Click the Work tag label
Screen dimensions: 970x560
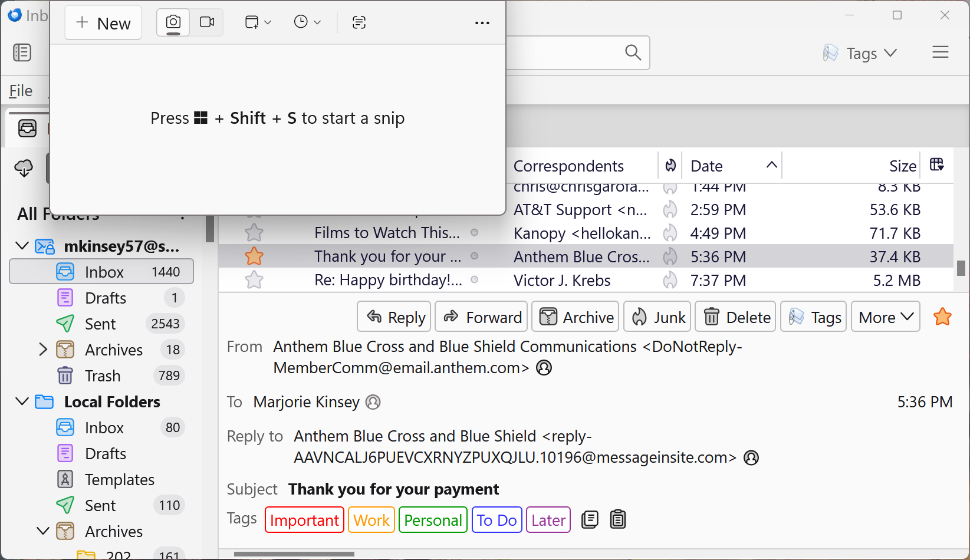tap(371, 520)
